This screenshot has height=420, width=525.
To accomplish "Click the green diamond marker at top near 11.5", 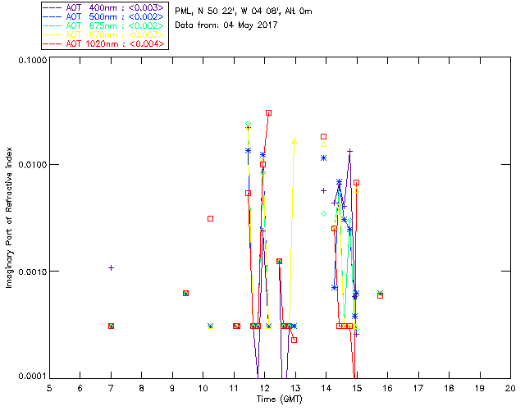I will (248, 124).
